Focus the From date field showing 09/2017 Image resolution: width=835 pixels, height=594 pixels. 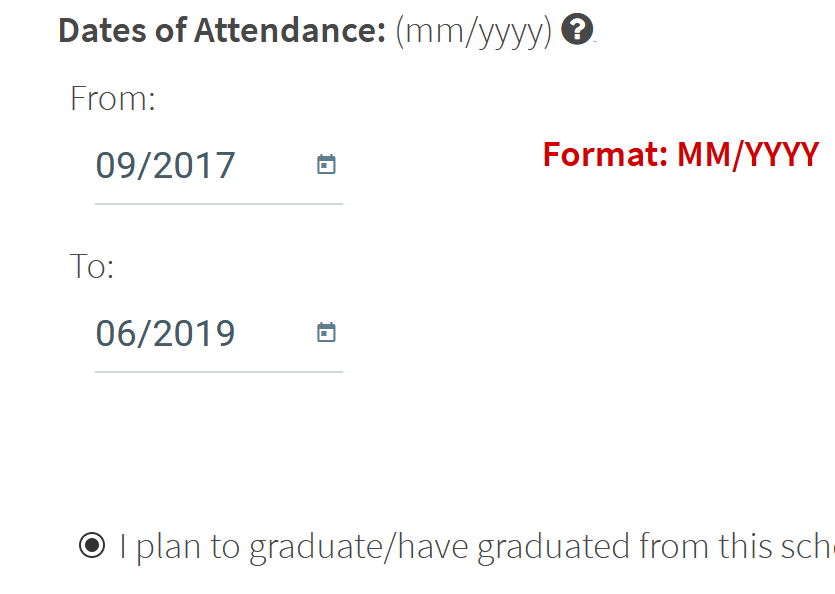tap(219, 165)
